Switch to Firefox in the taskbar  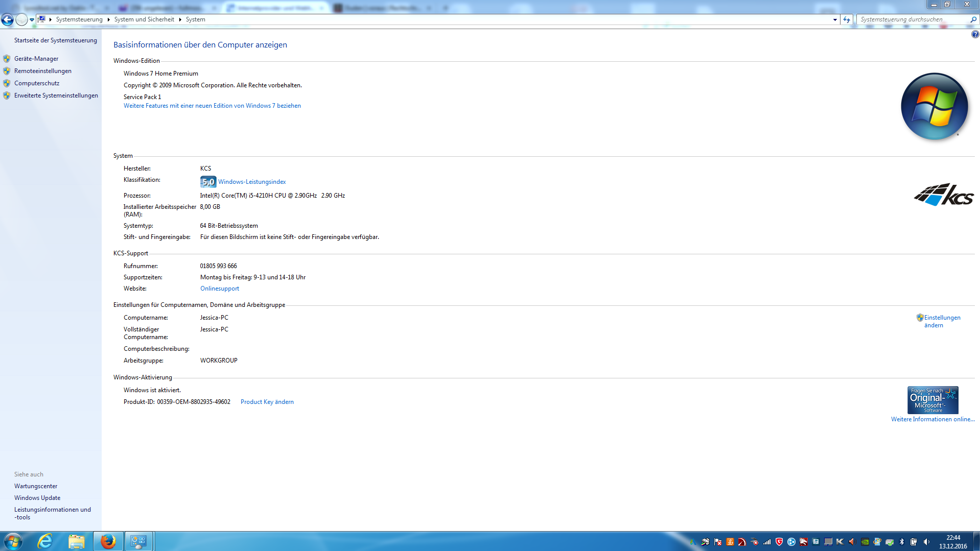(x=108, y=541)
